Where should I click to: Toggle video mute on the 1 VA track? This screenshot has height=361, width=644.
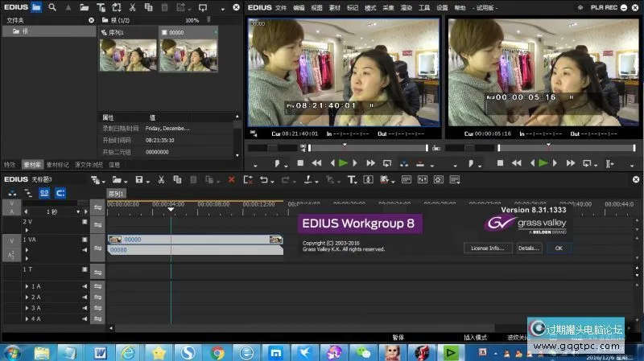pyautogui.click(x=85, y=240)
